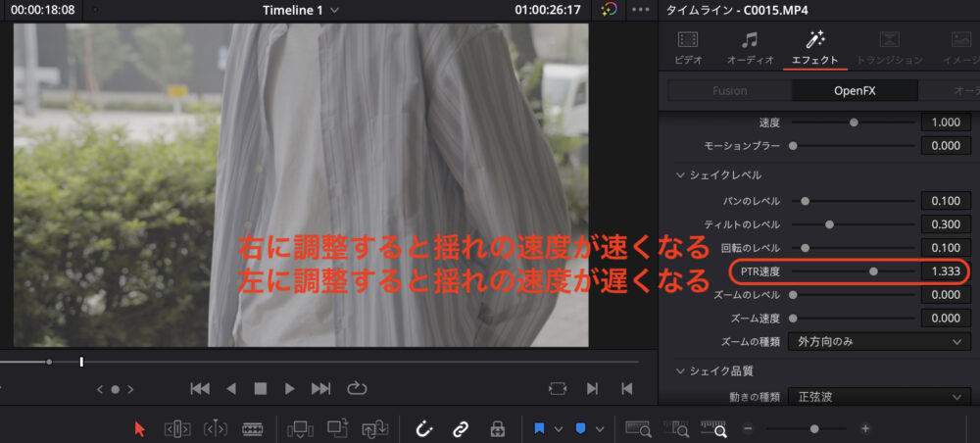980x443 pixels.
Task: Select the Fusion effects button
Action: click(x=729, y=91)
